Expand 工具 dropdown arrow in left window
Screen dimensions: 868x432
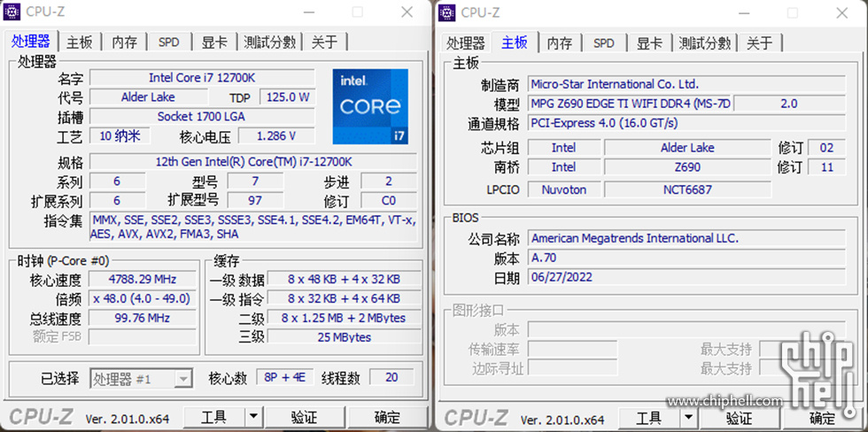(252, 417)
